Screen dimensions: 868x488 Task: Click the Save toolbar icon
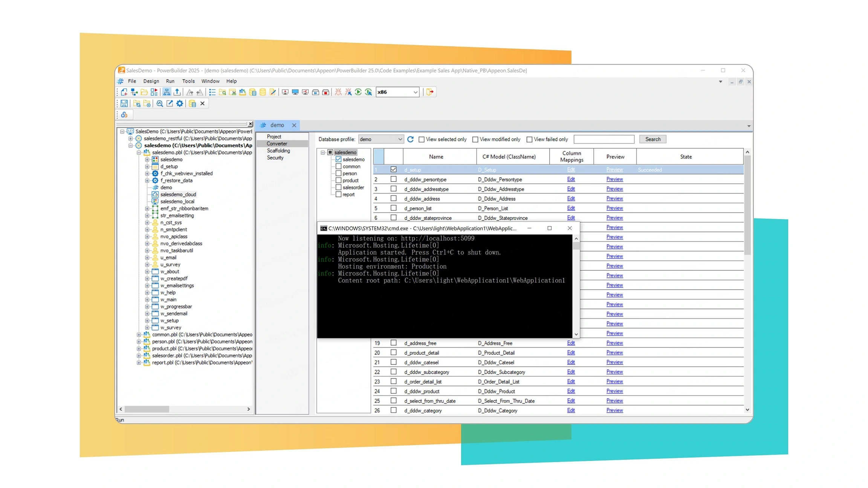(125, 103)
